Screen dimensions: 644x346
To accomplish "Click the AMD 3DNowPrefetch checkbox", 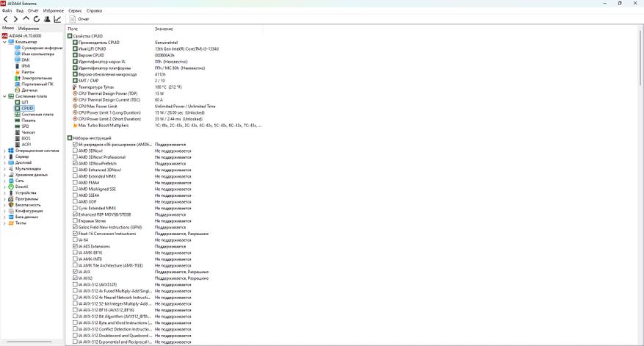I will click(75, 164).
